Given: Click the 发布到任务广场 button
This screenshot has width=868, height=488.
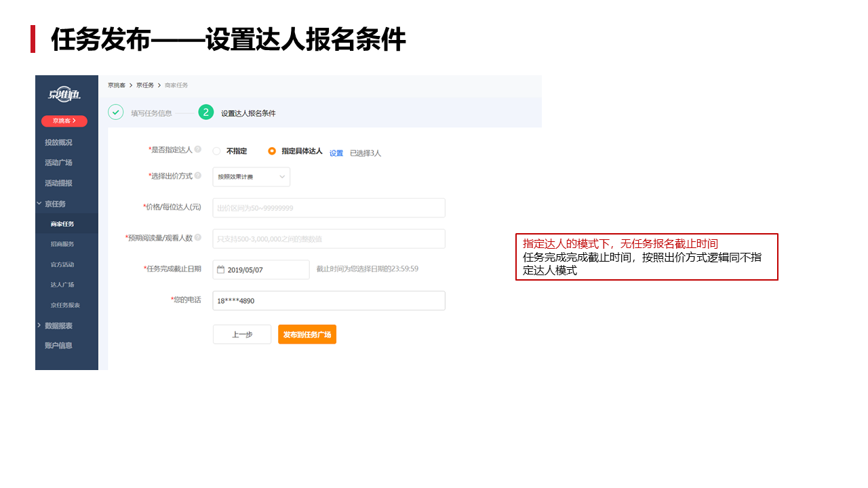Looking at the screenshot, I should [307, 334].
